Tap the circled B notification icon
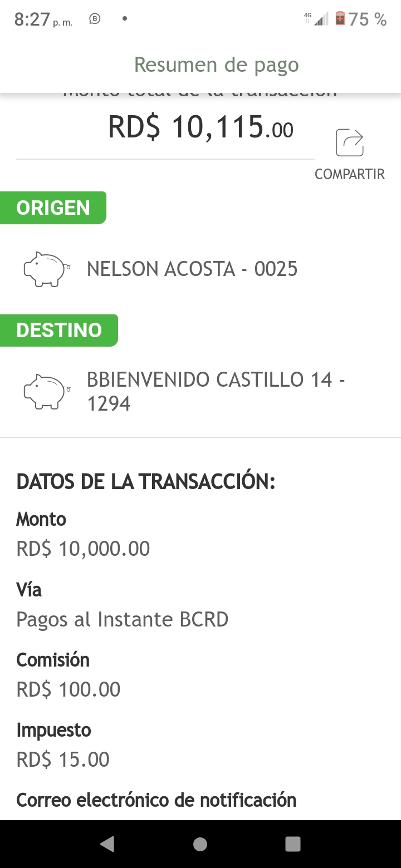This screenshot has height=868, width=401. click(x=95, y=19)
